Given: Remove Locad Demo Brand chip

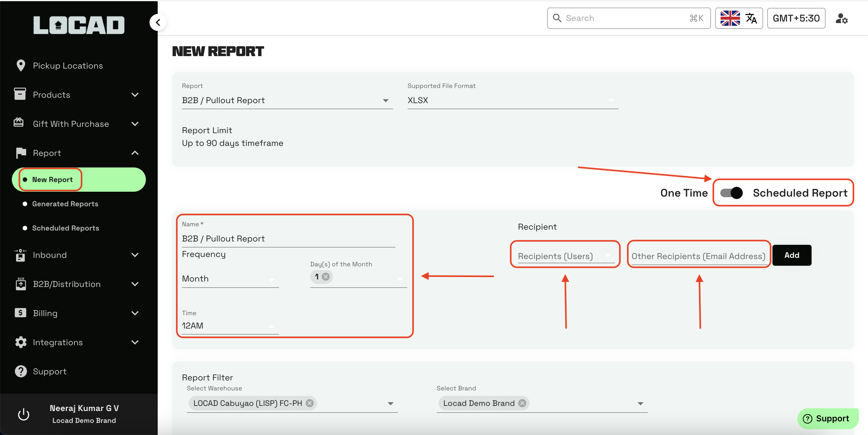Looking at the screenshot, I should point(522,403).
